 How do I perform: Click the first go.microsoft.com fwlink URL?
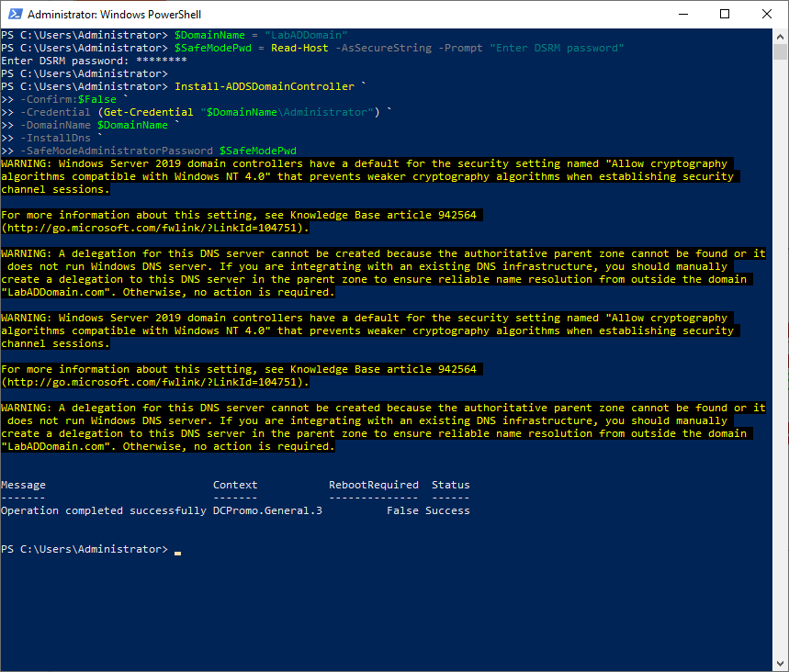pyautogui.click(x=154, y=228)
